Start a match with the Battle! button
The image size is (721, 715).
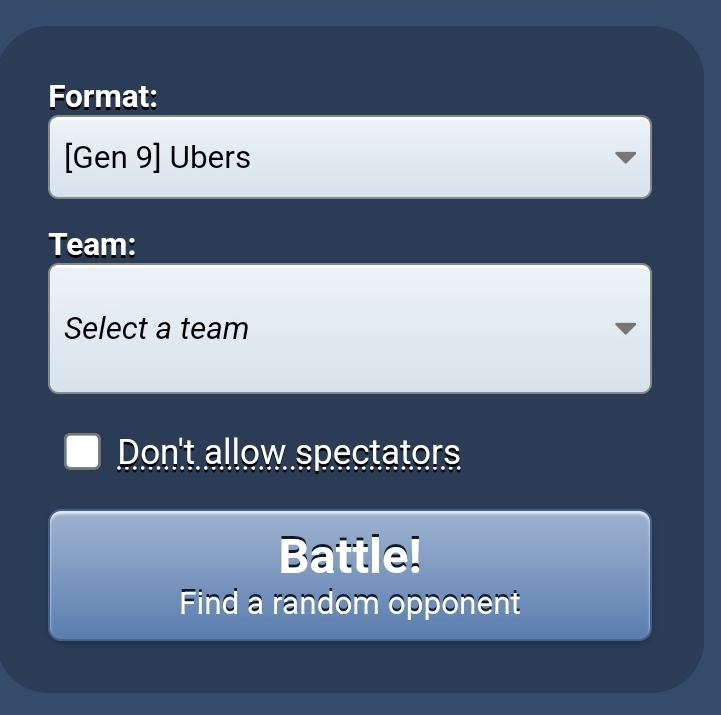350,575
